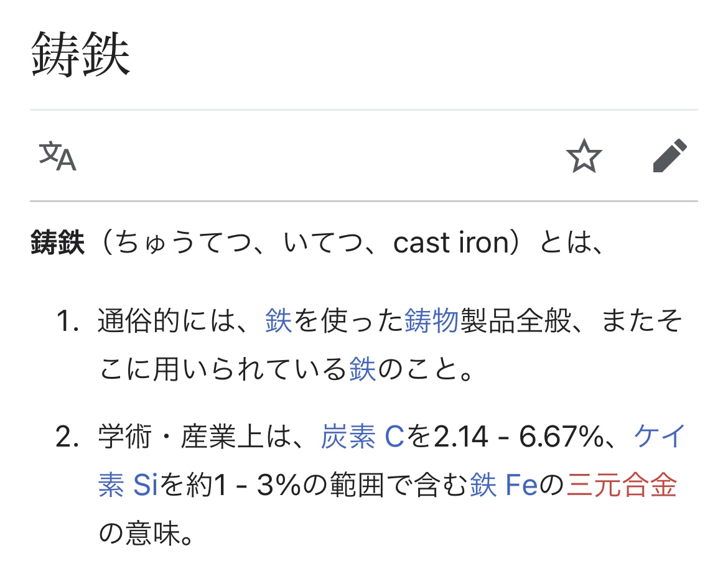
Task: Click the の意味。 ending text
Action: [x=146, y=533]
